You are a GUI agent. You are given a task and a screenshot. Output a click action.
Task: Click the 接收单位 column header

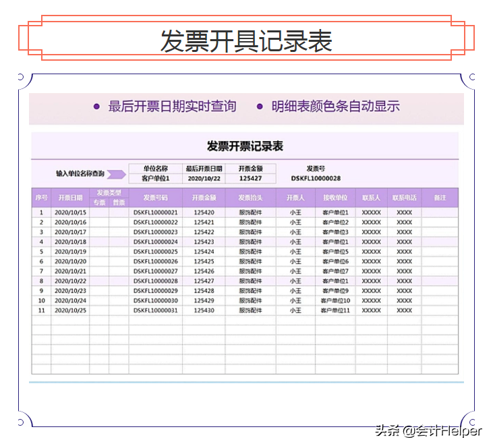coord(335,198)
